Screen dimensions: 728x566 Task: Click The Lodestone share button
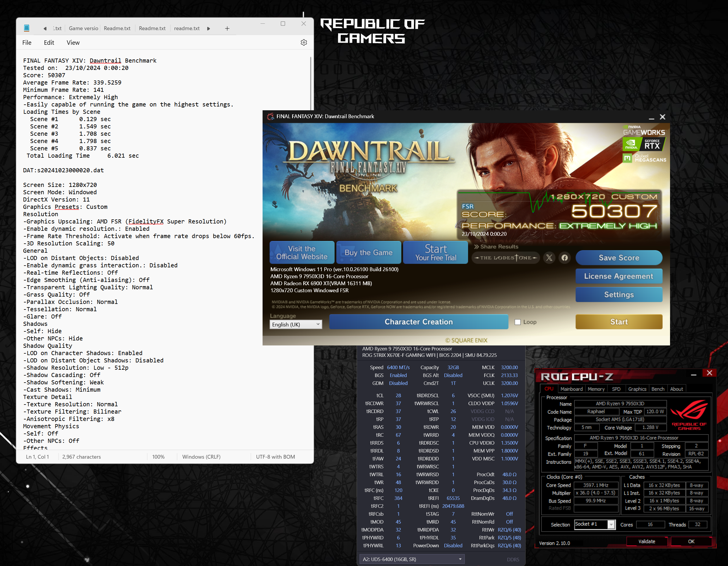click(x=506, y=257)
